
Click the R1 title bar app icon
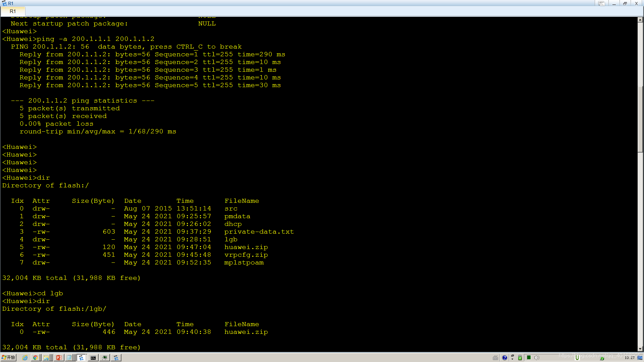pyautogui.click(x=4, y=3)
